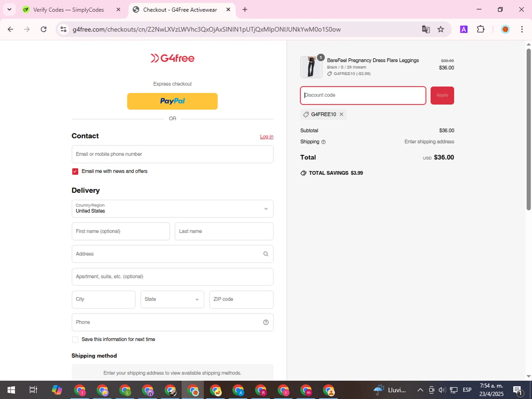Viewport: 532px width, 399px height.
Task: Open site information icon in address bar
Action: (63, 29)
